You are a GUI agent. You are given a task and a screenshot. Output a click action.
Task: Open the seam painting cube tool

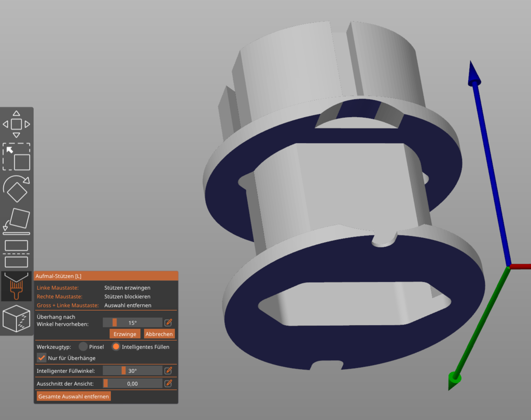[17, 318]
